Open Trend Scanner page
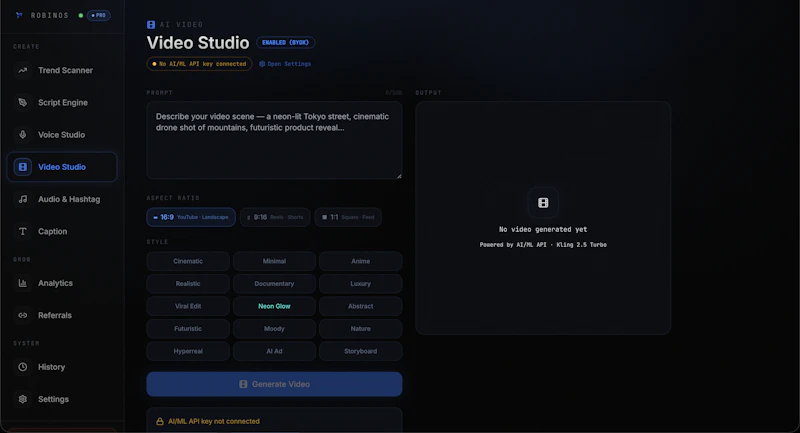This screenshot has width=800, height=433. tap(62, 70)
